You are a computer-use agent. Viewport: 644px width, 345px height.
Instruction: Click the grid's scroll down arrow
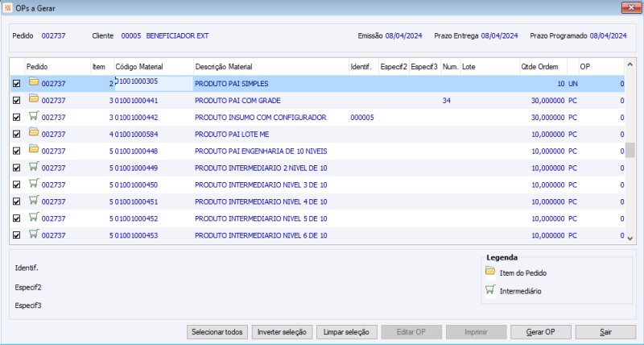(630, 238)
